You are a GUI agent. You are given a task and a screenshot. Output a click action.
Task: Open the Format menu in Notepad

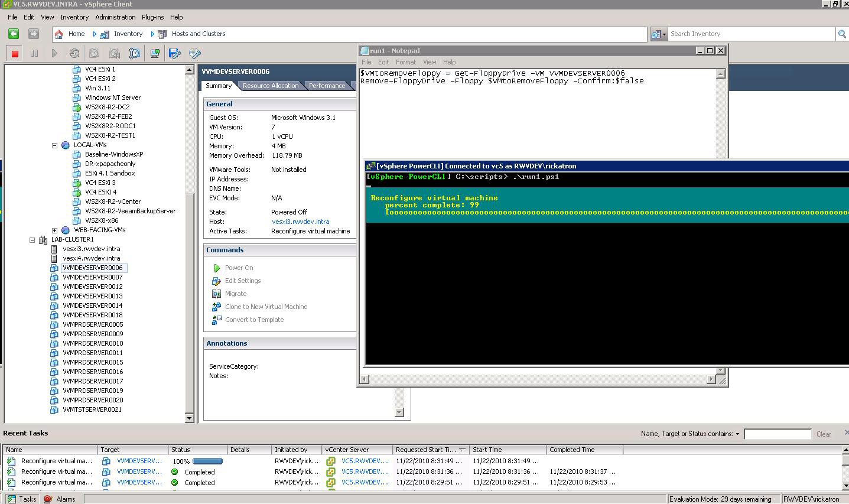pos(406,62)
